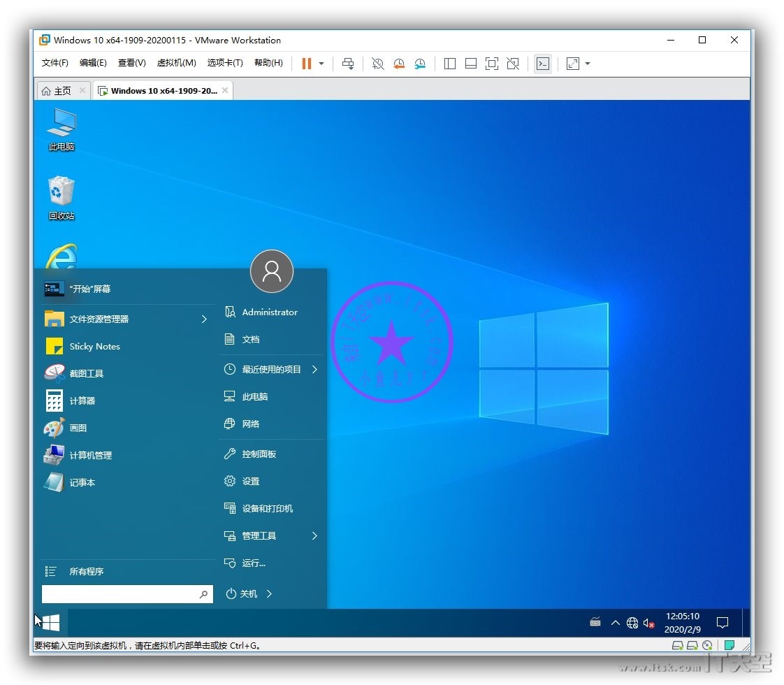The width and height of the screenshot is (784, 685).
Task: Click the network globe tray icon
Action: point(632,623)
